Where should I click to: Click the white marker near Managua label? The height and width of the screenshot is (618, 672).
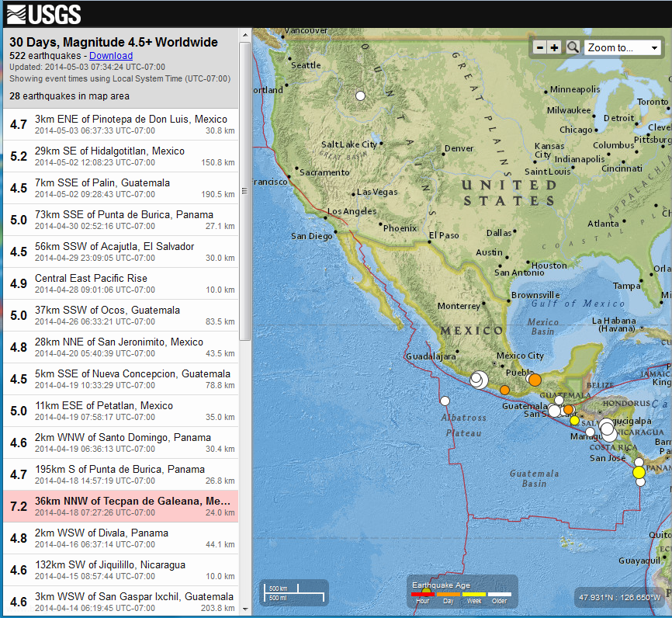pyautogui.click(x=591, y=432)
